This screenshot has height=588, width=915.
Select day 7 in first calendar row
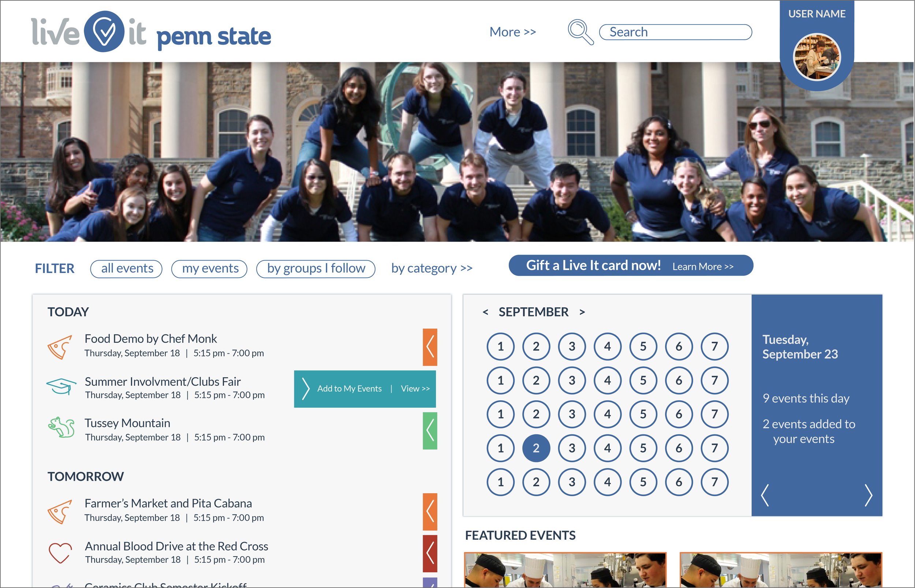pyautogui.click(x=714, y=347)
